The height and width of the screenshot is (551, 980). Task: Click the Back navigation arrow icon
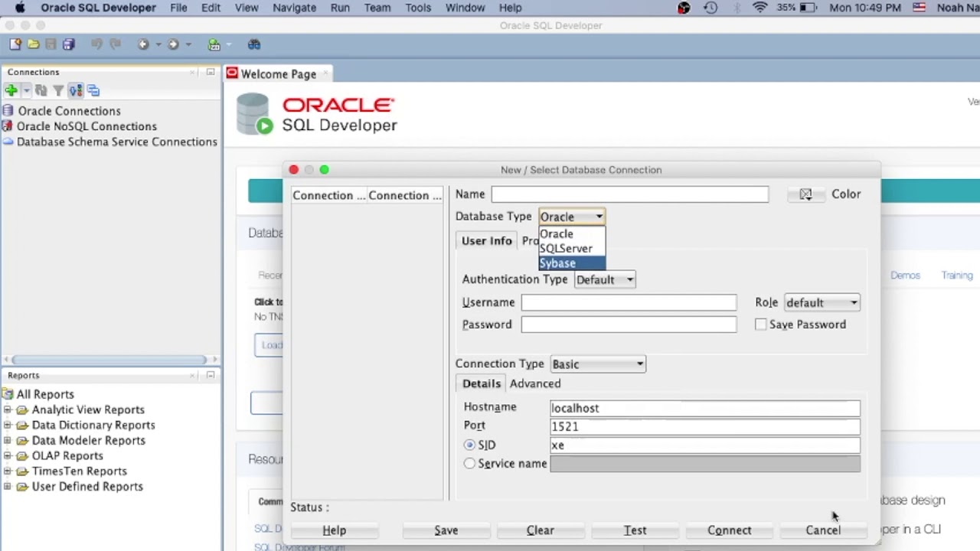[x=143, y=44]
